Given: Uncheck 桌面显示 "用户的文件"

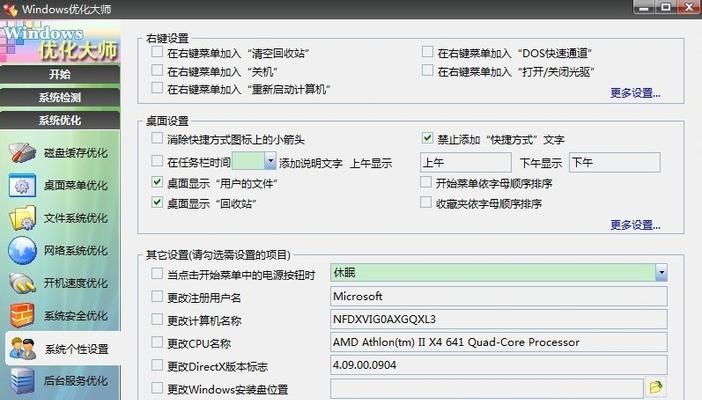Looking at the screenshot, I should 157,182.
